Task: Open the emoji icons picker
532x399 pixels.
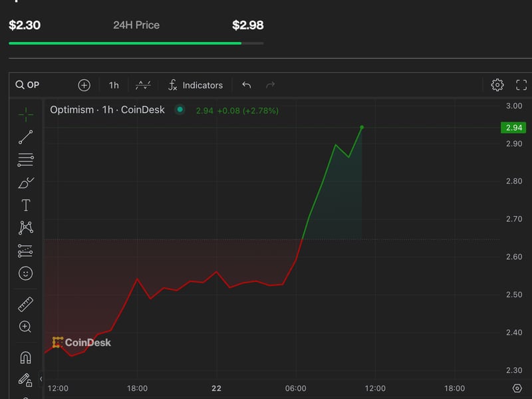Action: tap(26, 273)
